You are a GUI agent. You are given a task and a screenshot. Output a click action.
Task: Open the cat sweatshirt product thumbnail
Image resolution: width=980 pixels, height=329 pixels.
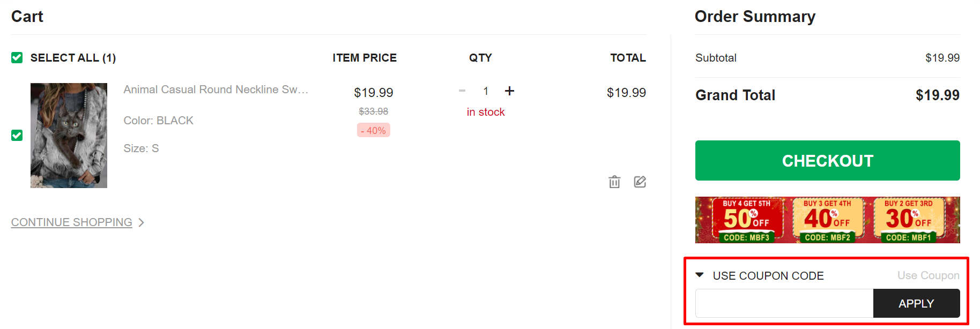pyautogui.click(x=69, y=136)
